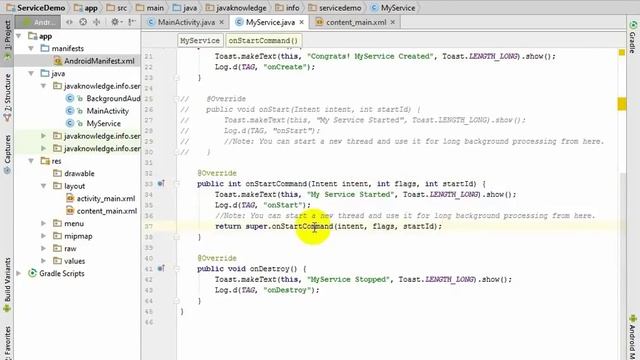Click the scroll from source icon
640x360 pixels.
pyautogui.click(x=83, y=22)
